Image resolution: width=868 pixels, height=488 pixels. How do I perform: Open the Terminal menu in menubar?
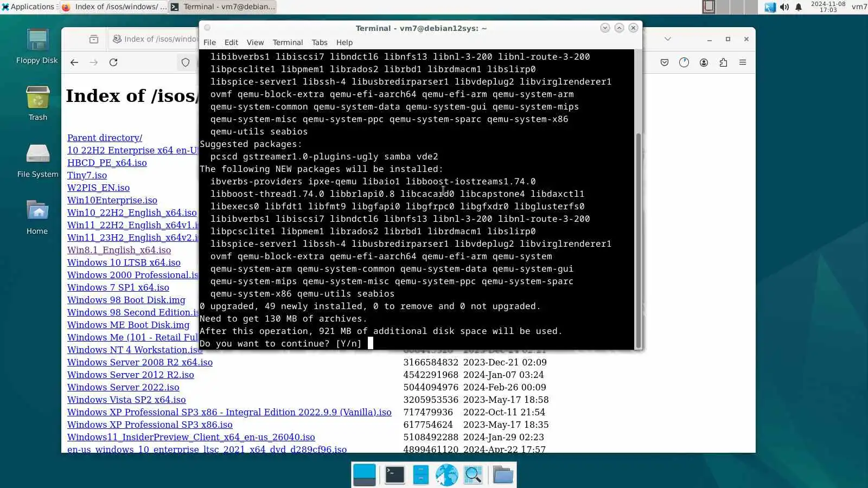tap(288, 42)
